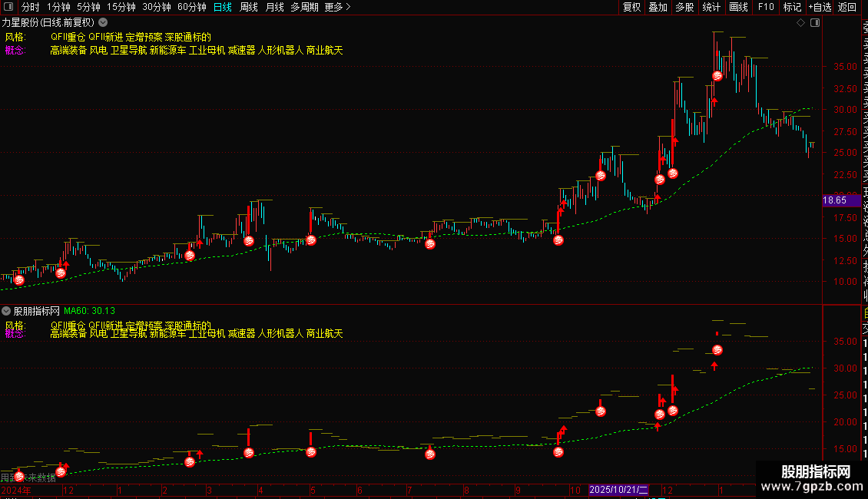Open 多周期 multi-period view

pos(304,7)
